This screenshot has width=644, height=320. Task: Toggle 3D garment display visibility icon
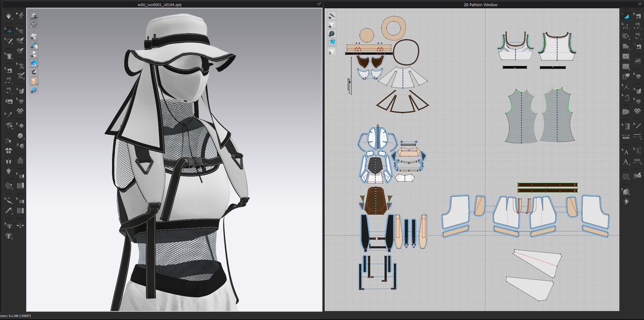34,36
